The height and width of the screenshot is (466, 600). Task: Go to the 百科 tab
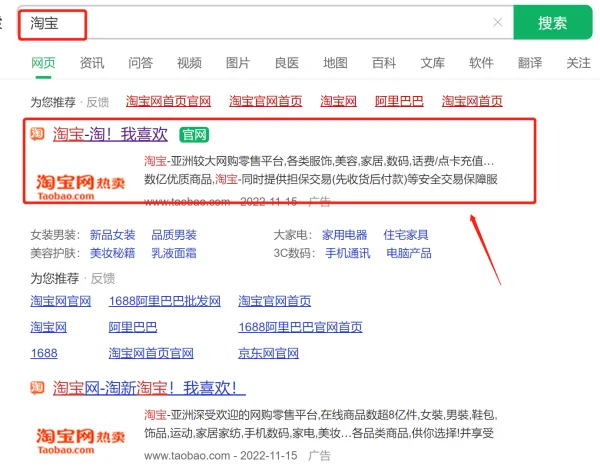384,63
